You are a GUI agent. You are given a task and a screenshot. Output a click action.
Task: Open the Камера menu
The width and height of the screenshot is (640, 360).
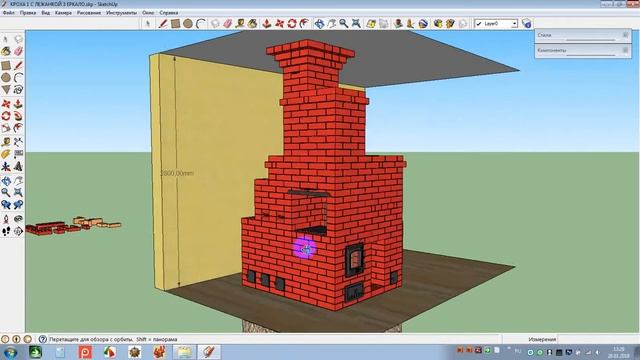(63, 13)
